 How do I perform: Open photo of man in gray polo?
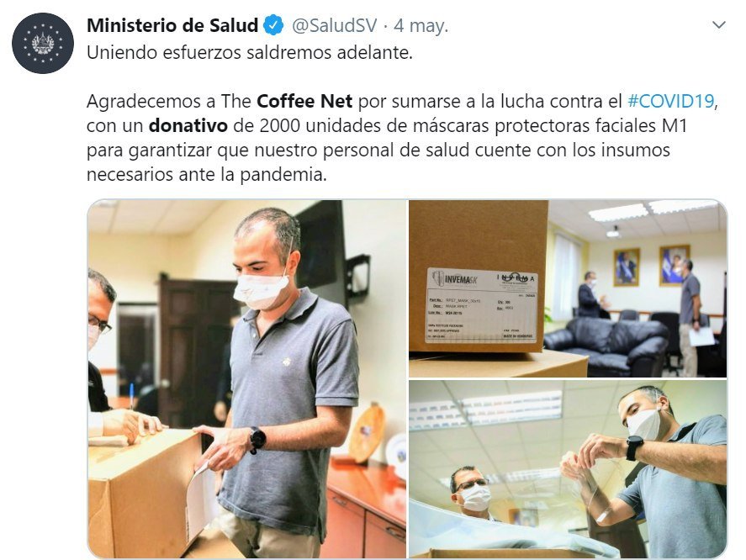(x=247, y=378)
